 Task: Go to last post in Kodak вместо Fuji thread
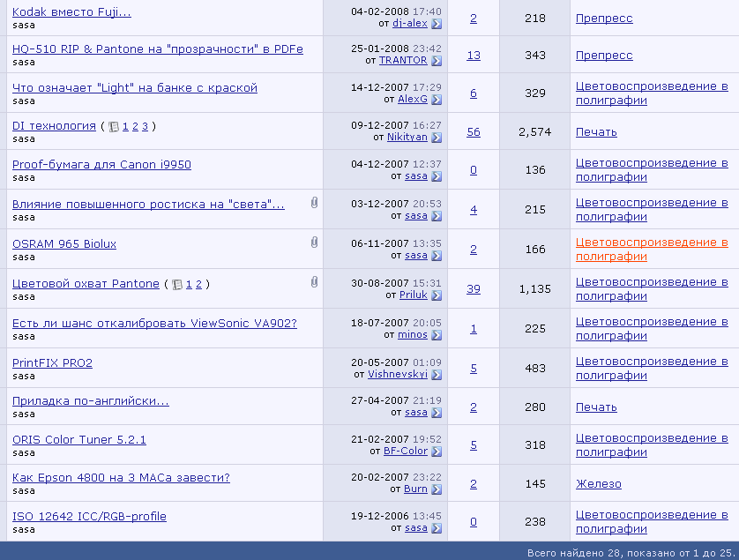(x=437, y=24)
